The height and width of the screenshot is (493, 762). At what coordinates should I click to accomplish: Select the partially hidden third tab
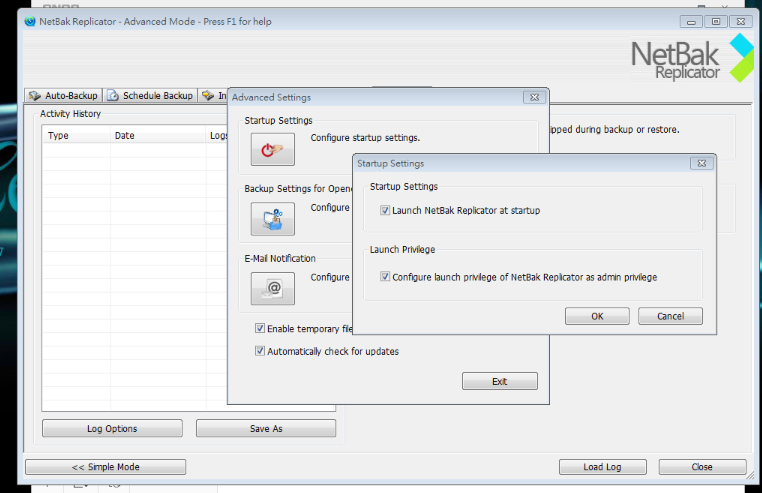click(x=213, y=95)
